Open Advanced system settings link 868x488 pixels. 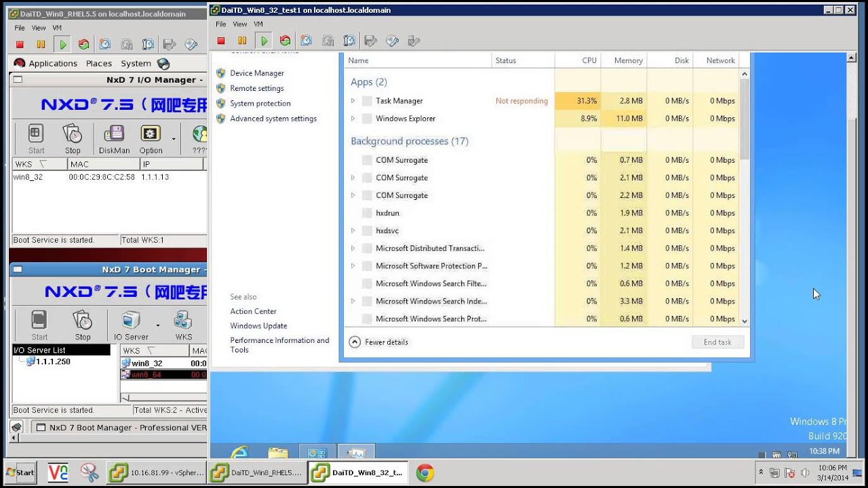tap(273, 119)
